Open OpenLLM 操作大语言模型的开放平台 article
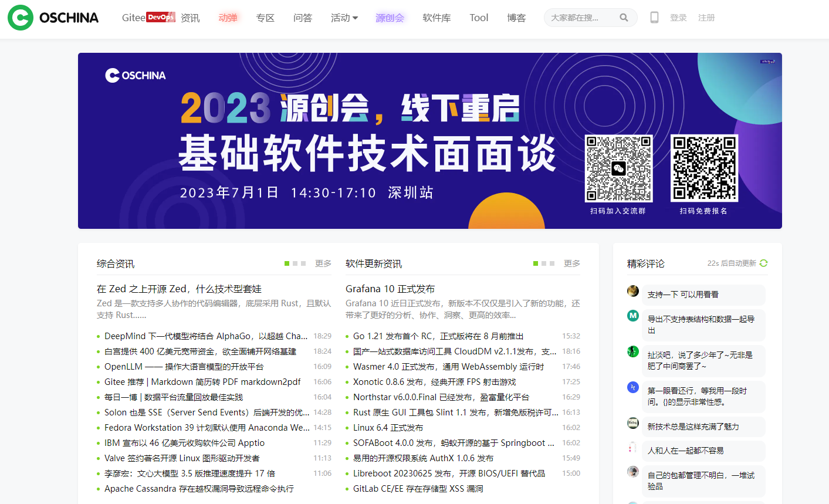The image size is (829, 504). 184,367
